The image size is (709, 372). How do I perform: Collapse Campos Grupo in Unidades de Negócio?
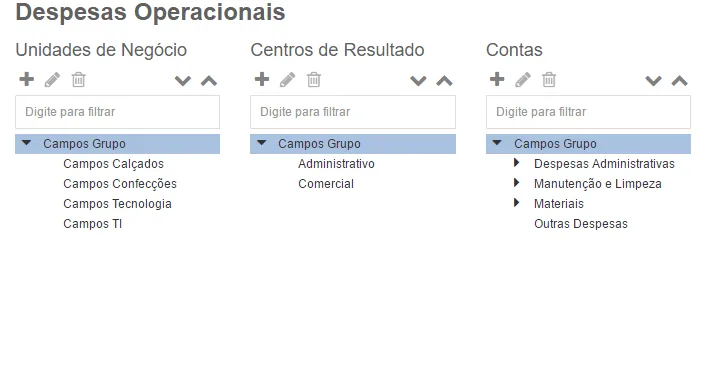pos(27,143)
